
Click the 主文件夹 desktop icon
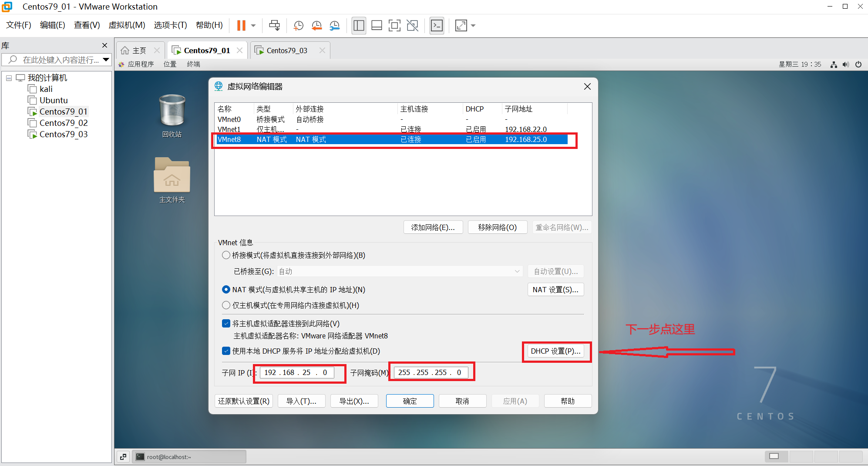[172, 180]
